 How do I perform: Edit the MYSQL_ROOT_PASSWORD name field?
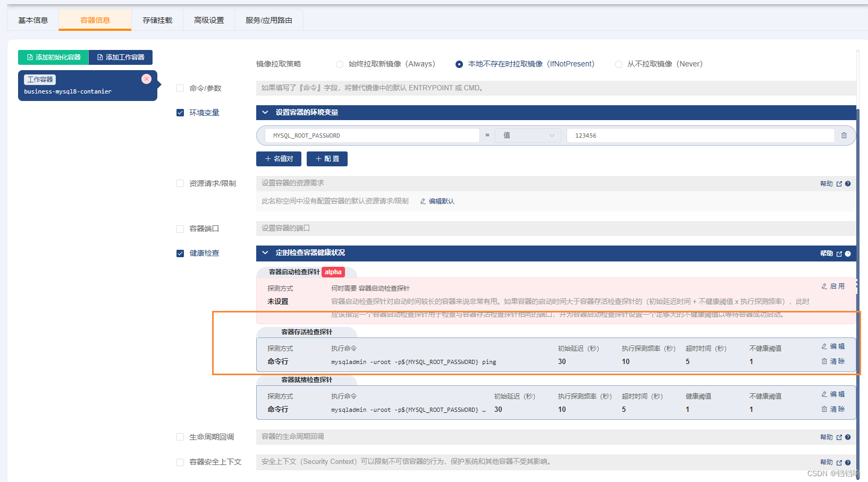point(373,136)
